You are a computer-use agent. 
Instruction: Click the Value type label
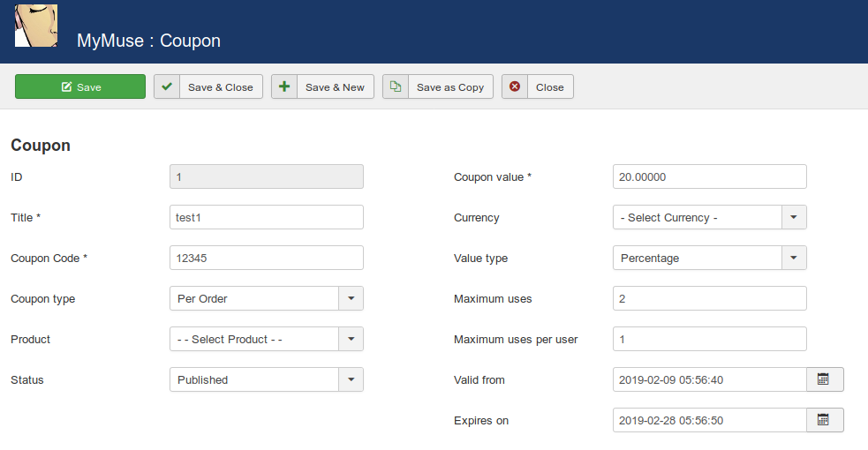(480, 259)
